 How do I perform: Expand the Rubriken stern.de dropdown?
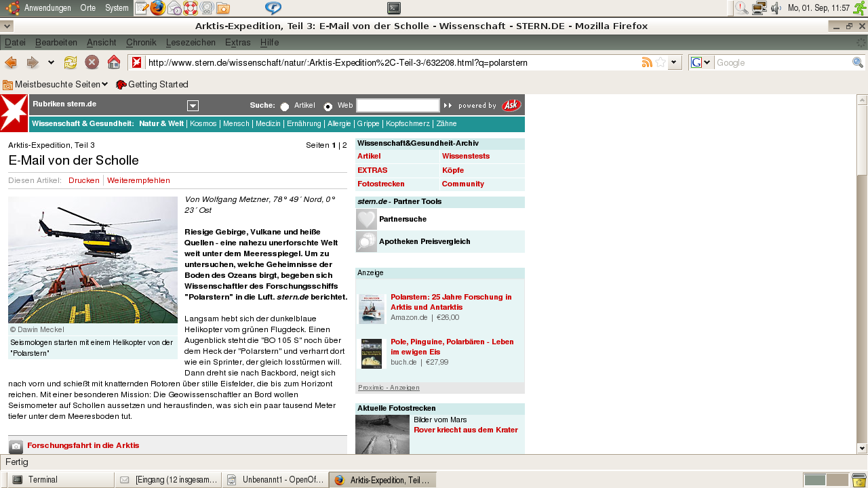[193, 105]
